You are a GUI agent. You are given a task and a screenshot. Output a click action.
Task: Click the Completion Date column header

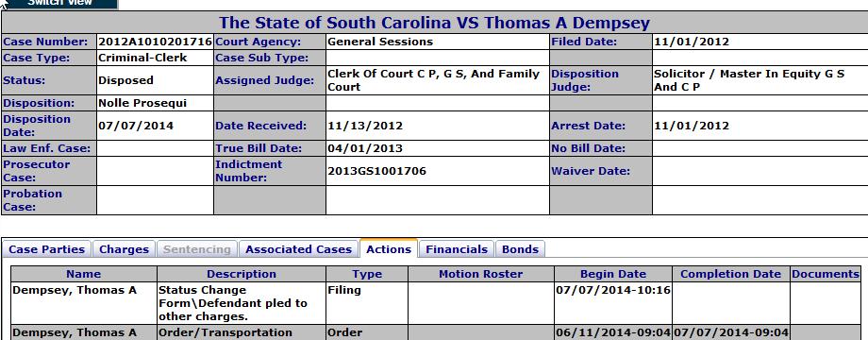pyautogui.click(x=730, y=274)
